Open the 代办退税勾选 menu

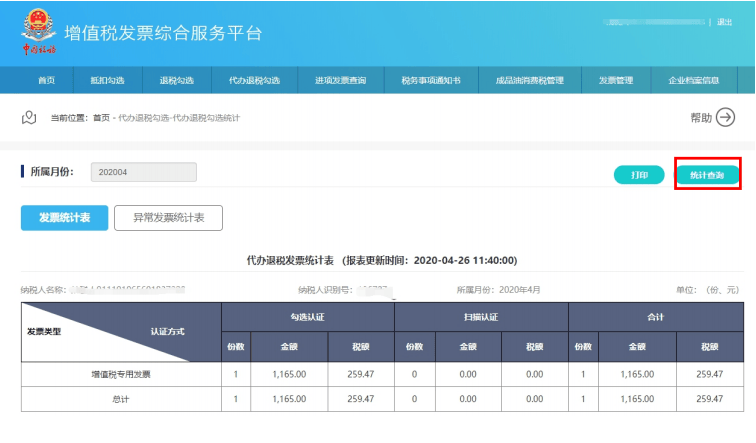tap(253, 80)
